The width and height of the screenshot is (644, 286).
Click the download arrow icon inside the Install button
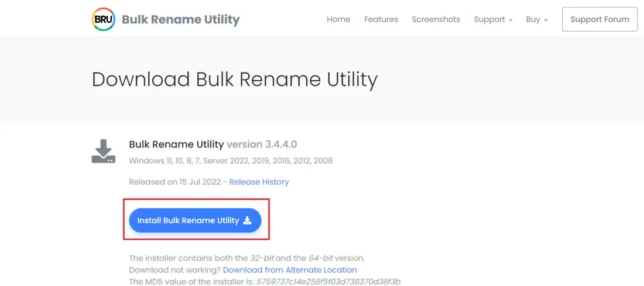(247, 220)
